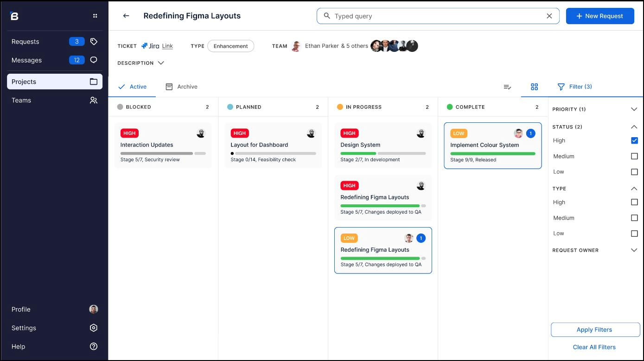644x361 pixels.
Task: Switch to the list view icon
Action: coord(507,87)
